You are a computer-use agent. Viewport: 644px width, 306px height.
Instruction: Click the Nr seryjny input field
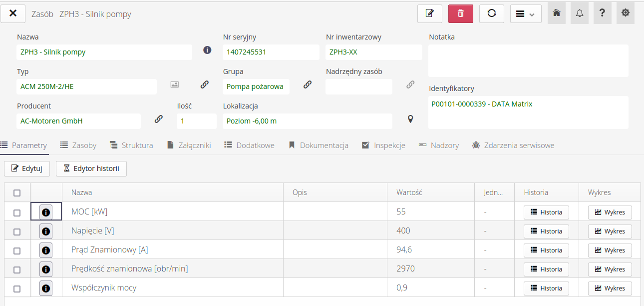(271, 52)
